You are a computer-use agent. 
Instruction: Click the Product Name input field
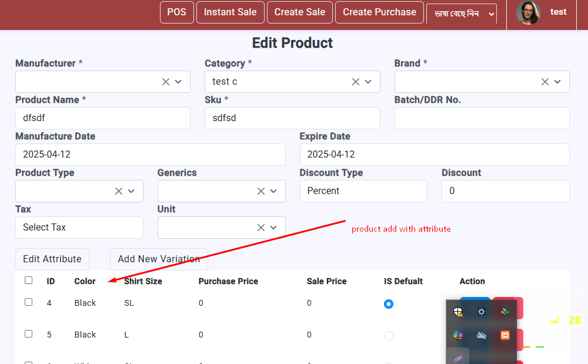[x=103, y=118]
